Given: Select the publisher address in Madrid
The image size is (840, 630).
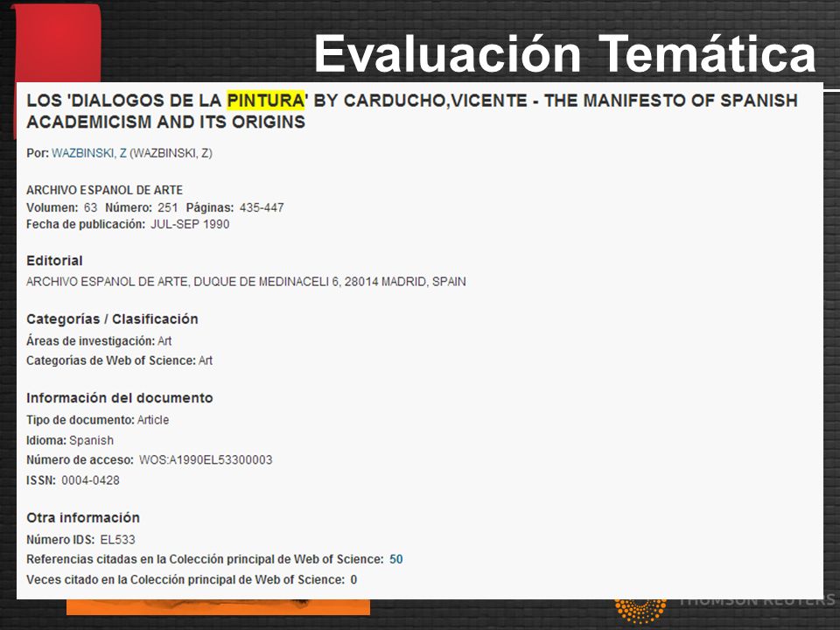Looking at the screenshot, I should point(246,282).
